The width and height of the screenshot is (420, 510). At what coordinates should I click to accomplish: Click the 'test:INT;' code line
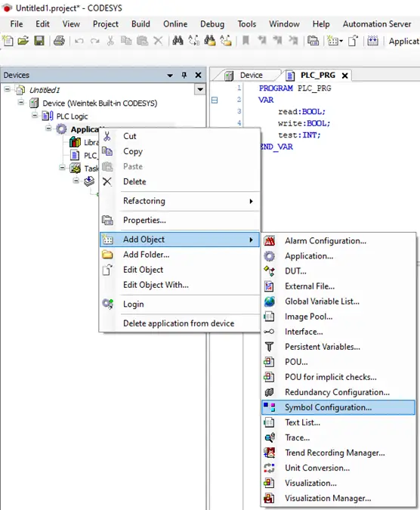[x=299, y=135]
